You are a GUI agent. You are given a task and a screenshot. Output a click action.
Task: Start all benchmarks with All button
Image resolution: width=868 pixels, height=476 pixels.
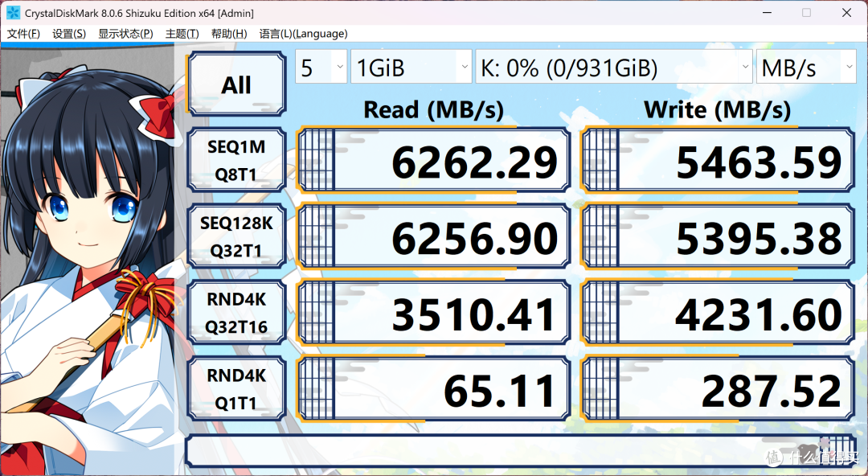(236, 84)
